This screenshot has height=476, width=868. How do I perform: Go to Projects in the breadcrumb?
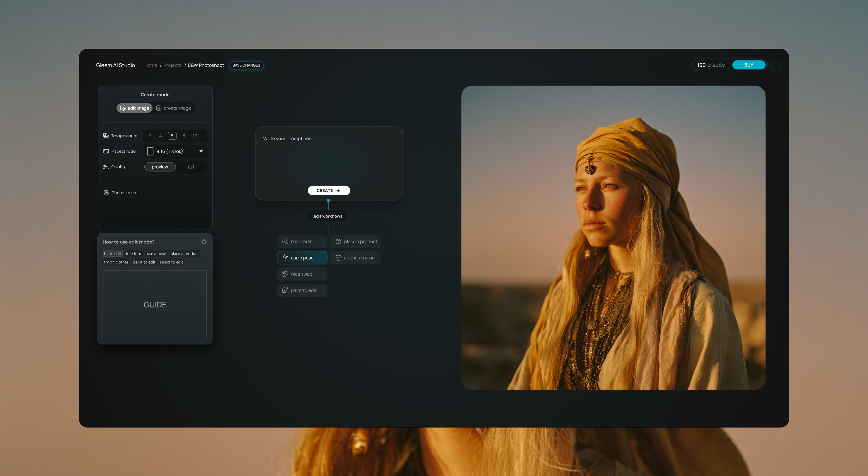172,65
